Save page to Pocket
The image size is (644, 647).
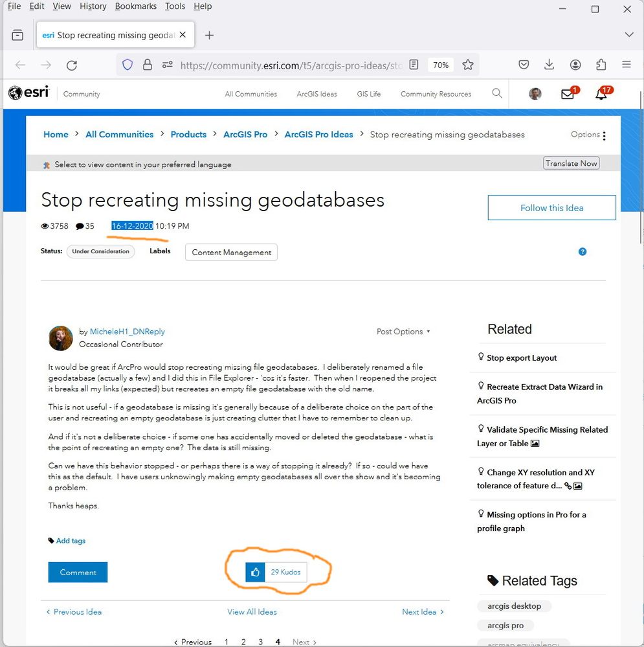point(523,64)
